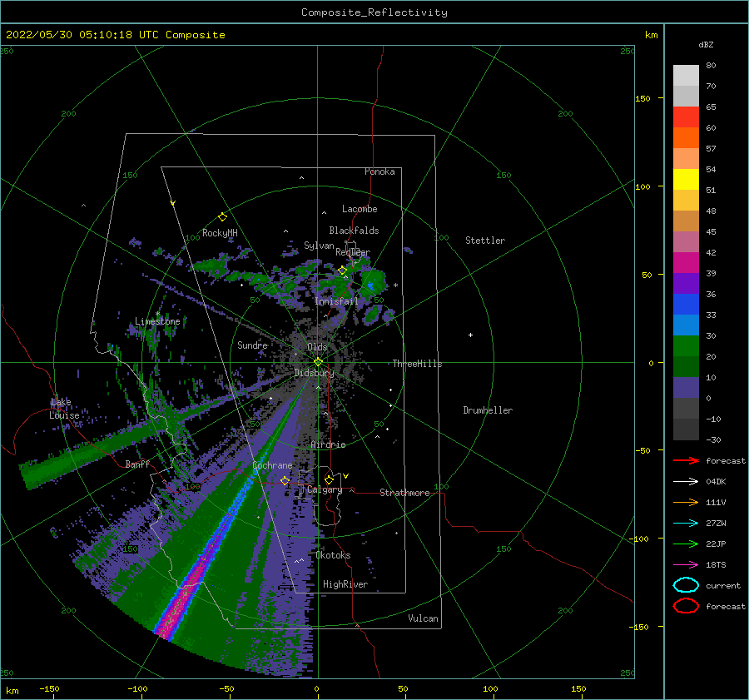The width and height of the screenshot is (749, 700).
Task: Click the 'Vulcan' label
Action: pos(423,618)
